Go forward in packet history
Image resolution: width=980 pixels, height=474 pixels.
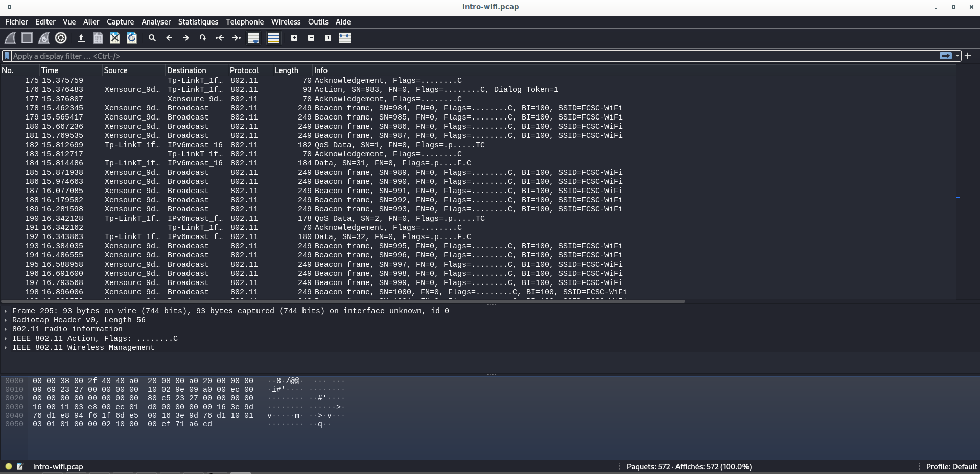[x=186, y=38]
